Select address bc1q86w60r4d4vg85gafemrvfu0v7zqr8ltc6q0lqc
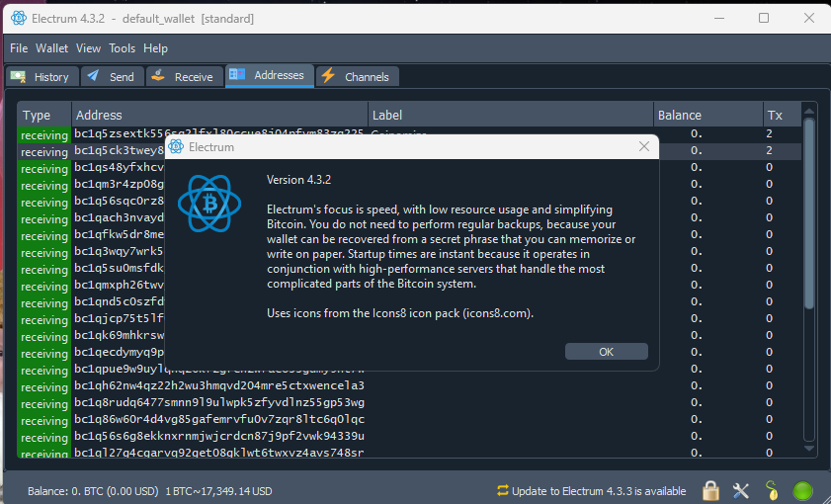Screen dimensions: 831x504 [x=219, y=419]
